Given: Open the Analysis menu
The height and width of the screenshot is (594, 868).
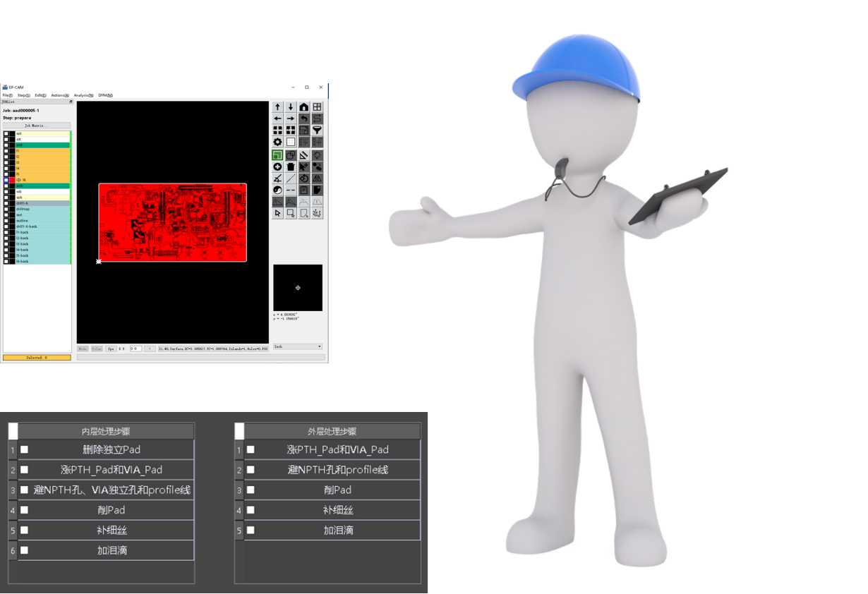Looking at the screenshot, I should (83, 95).
